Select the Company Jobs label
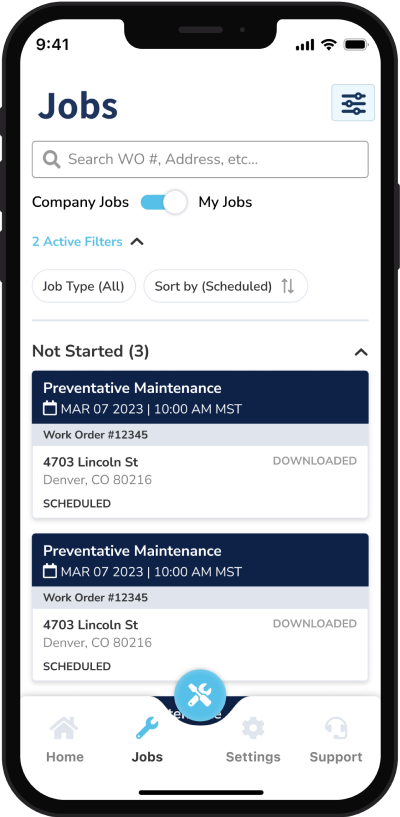 [x=80, y=202]
